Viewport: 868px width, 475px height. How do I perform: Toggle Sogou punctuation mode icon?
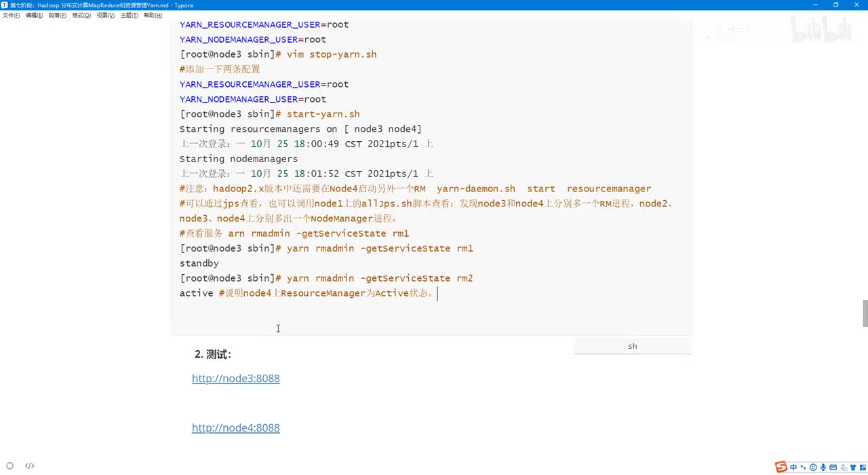click(x=803, y=467)
